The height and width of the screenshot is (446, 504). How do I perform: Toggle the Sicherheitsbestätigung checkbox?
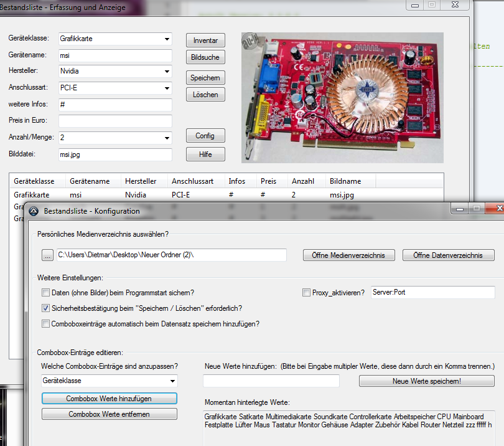[45, 308]
